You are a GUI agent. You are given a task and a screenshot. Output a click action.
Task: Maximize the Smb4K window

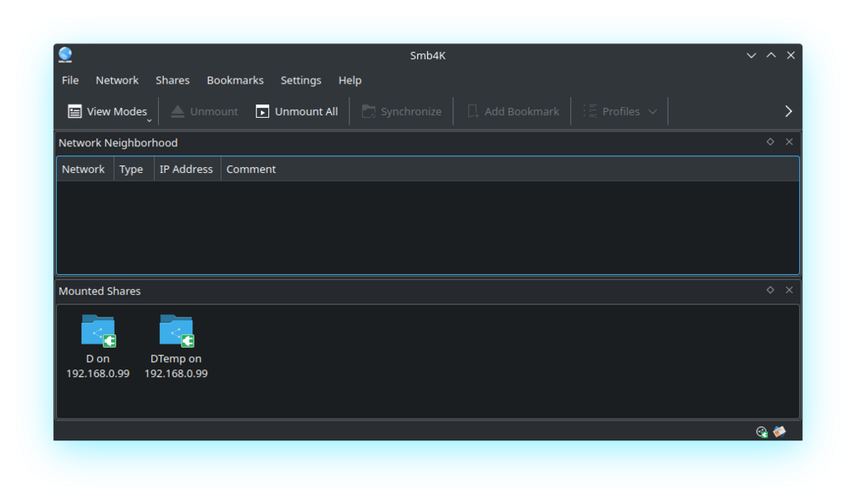pyautogui.click(x=771, y=55)
